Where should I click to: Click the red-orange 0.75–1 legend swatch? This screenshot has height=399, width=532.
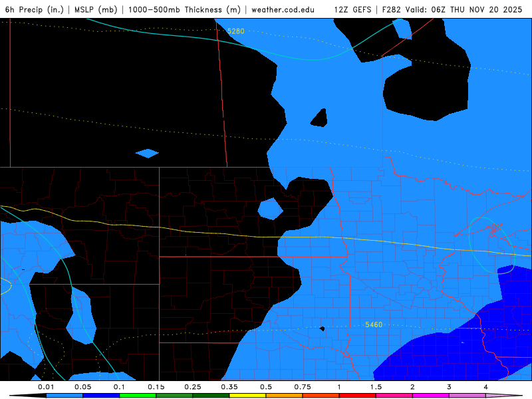[321, 396]
